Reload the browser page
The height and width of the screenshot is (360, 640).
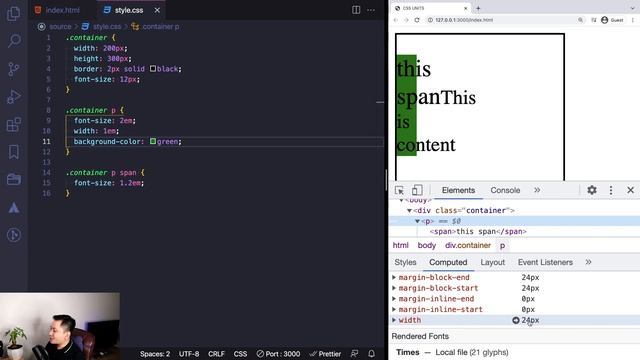click(417, 20)
